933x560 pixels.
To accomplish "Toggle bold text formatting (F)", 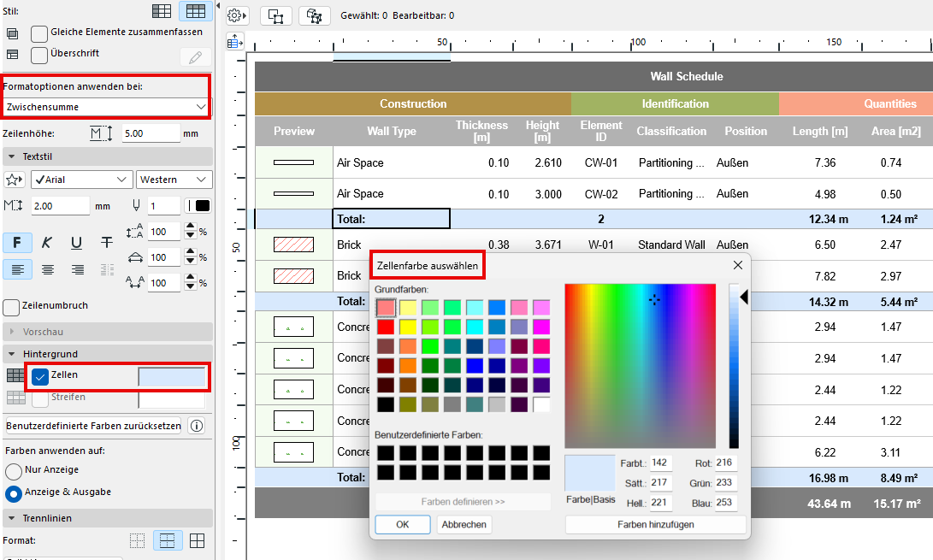I will click(x=18, y=243).
